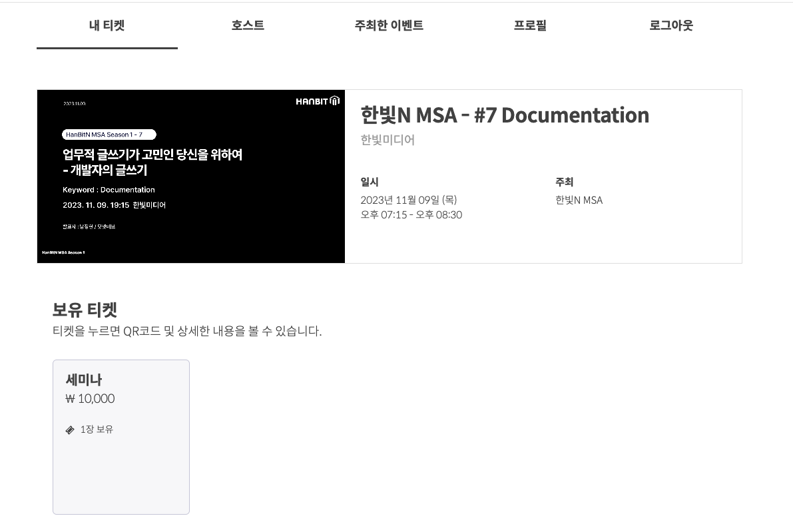Open the 한빛N MSA - #7 Documentation title
This screenshot has width=793, height=532.
coord(505,115)
